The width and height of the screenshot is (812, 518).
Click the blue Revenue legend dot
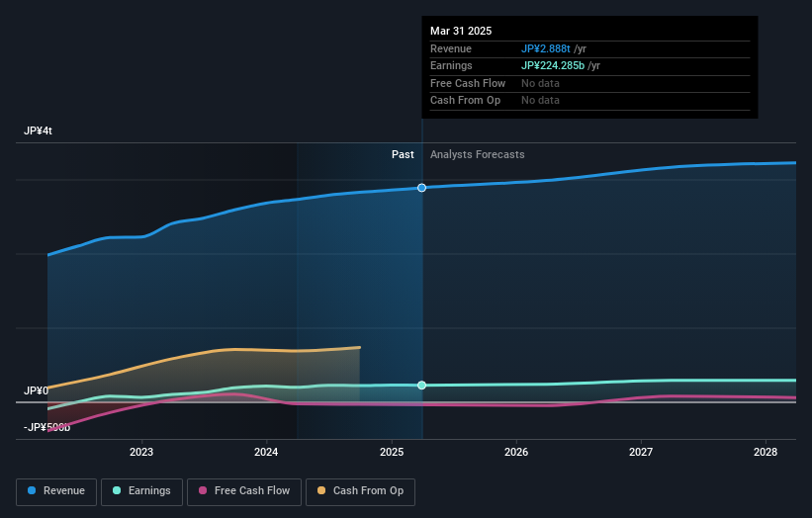point(32,490)
